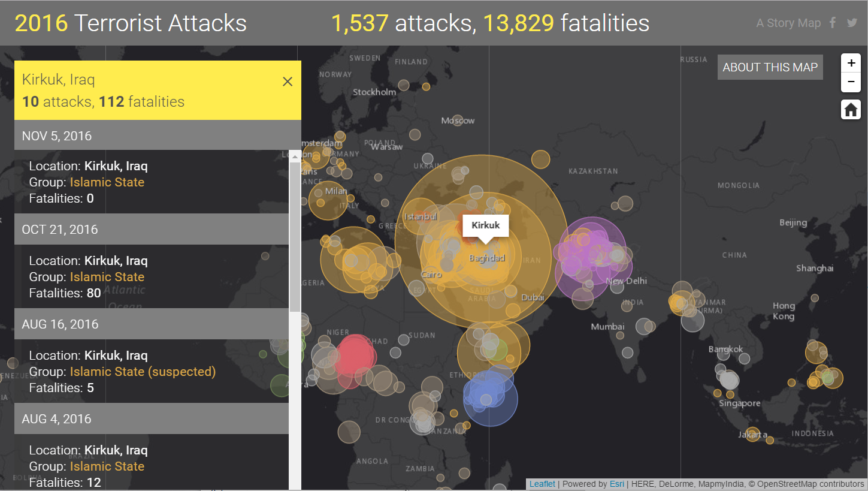The height and width of the screenshot is (491, 868).
Task: Click the Moscow label on the map
Action: pos(458,121)
